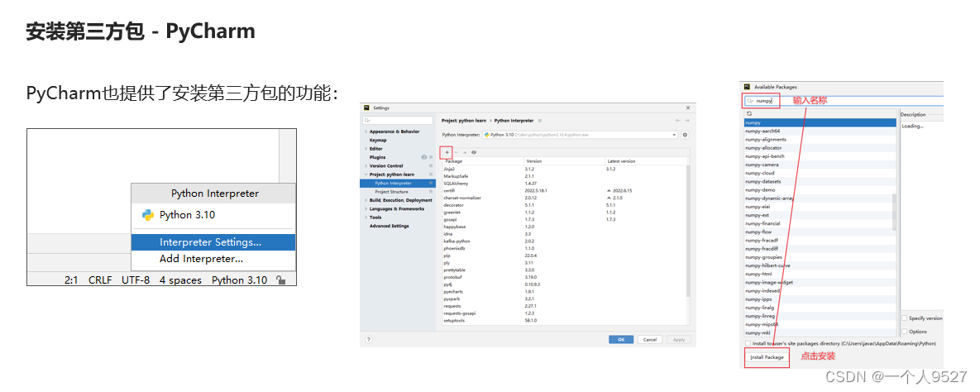Click the UTF-8 encoding in the status bar
The height and width of the screenshot is (392, 980).
pyautogui.click(x=136, y=280)
